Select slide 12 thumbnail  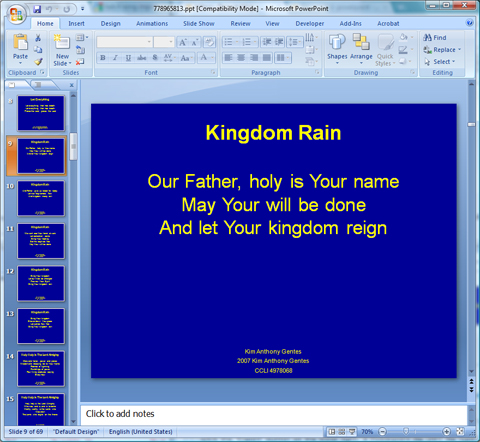41,283
